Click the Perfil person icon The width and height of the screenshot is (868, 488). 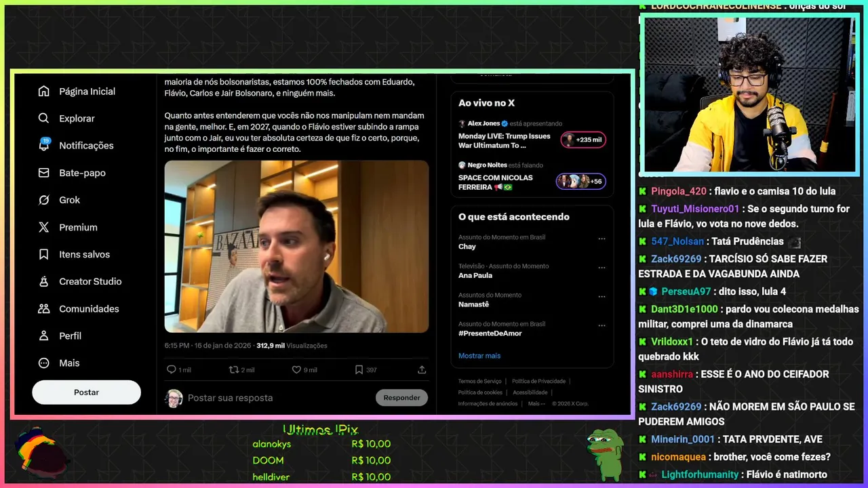[44, 335]
